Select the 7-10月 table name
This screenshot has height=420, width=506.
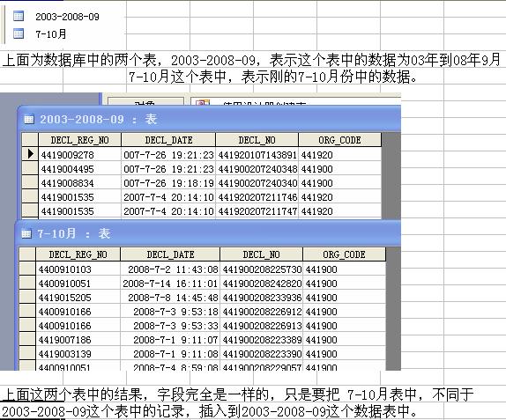point(51,33)
